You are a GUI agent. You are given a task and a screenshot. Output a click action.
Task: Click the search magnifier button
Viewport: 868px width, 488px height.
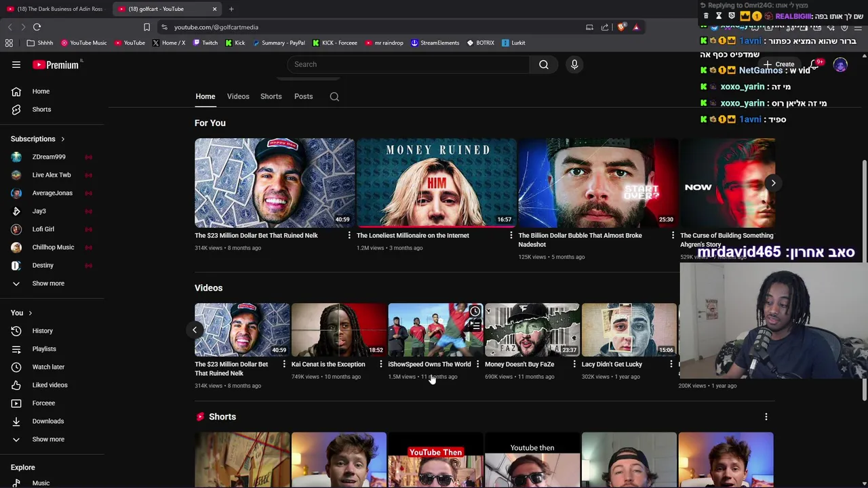(x=544, y=64)
